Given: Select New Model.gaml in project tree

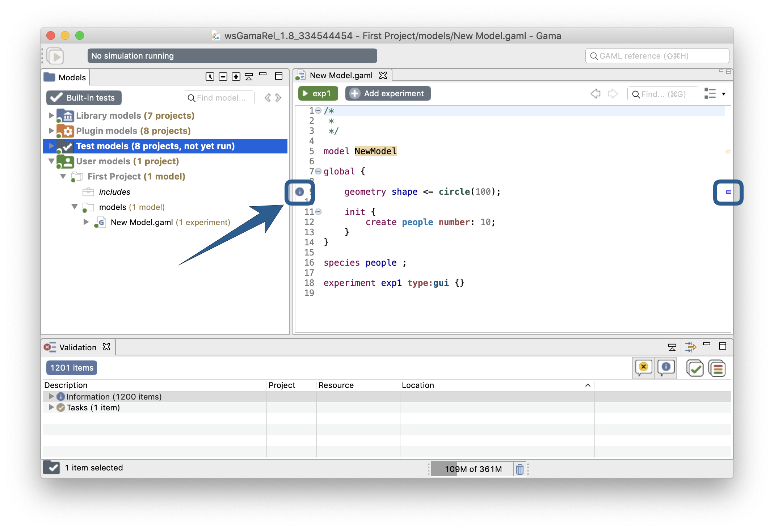Looking at the screenshot, I should [x=143, y=222].
